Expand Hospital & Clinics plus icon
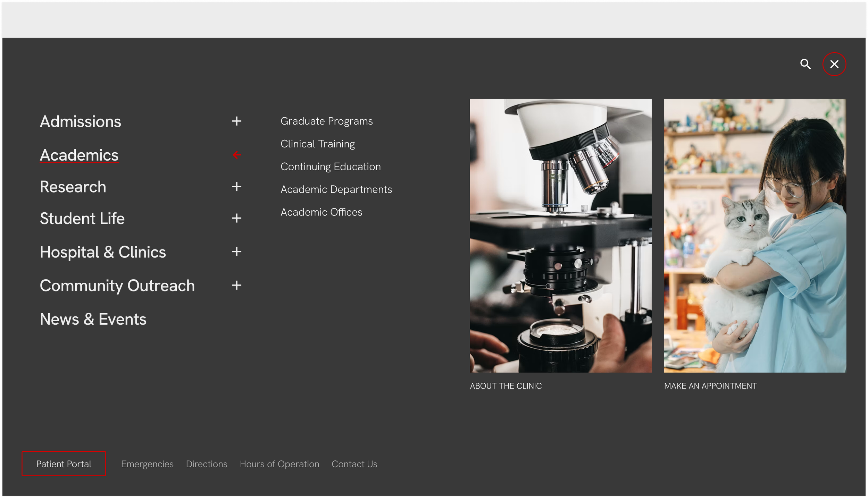 point(237,252)
